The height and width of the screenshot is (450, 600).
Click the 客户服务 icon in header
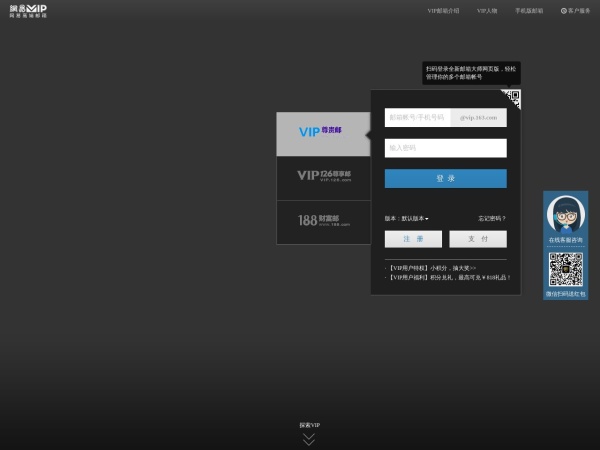click(x=564, y=10)
